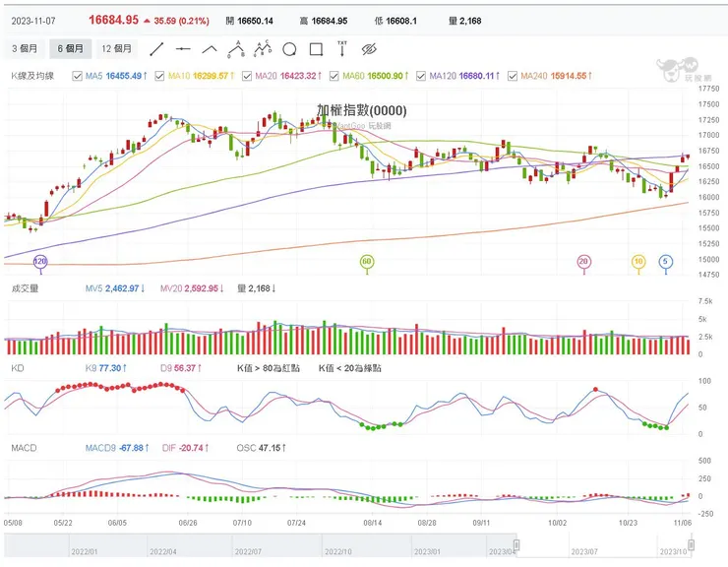
Task: Click the MA120 circle marker on chart
Action: 40,262
